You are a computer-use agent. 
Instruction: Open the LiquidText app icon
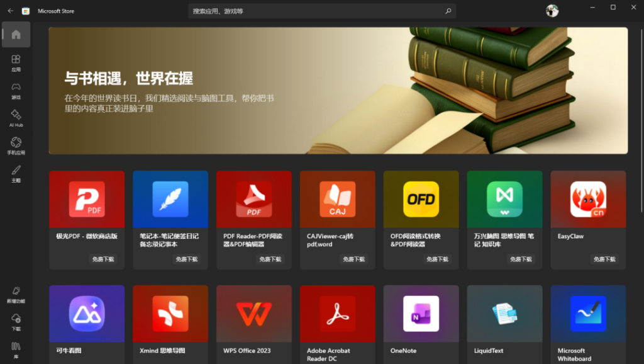point(505,314)
